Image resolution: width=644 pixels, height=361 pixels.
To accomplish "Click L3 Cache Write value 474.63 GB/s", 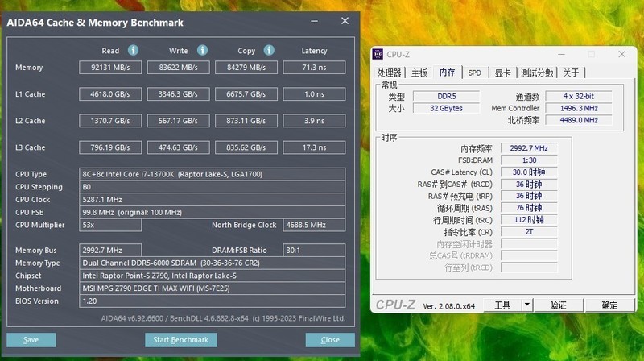I will tap(178, 147).
